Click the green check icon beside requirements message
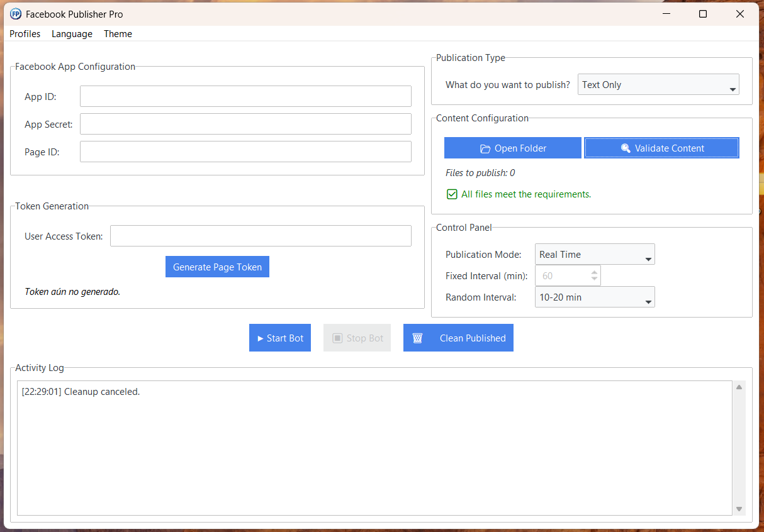Screen dimensions: 764x532 point(452,194)
